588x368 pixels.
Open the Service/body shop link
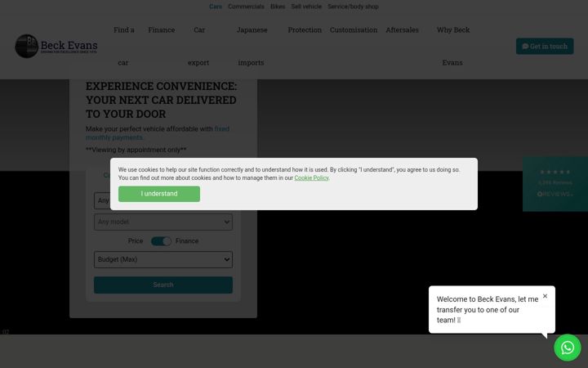coord(353,7)
